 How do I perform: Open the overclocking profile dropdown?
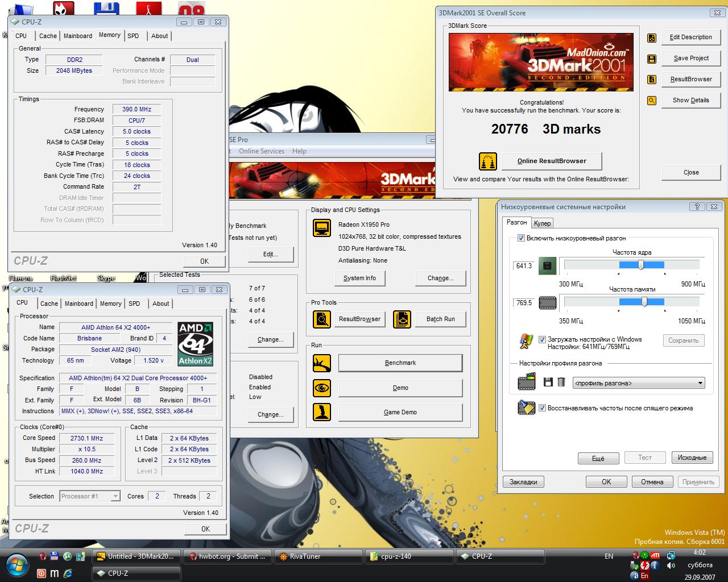639,383
